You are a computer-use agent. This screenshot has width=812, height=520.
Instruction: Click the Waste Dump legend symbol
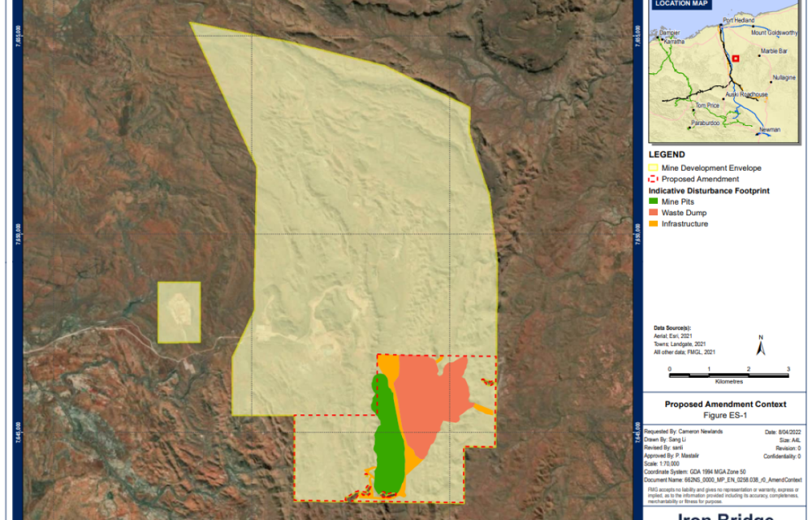point(653,213)
